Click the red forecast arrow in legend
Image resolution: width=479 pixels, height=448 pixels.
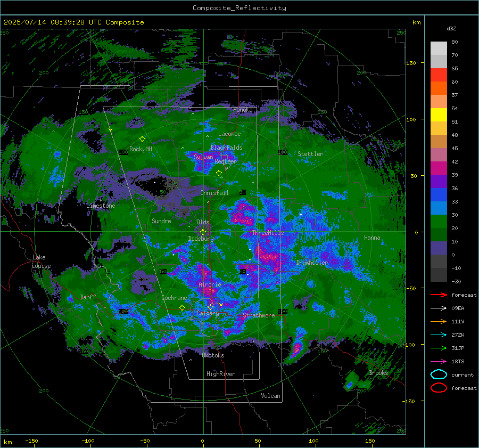[x=439, y=295]
